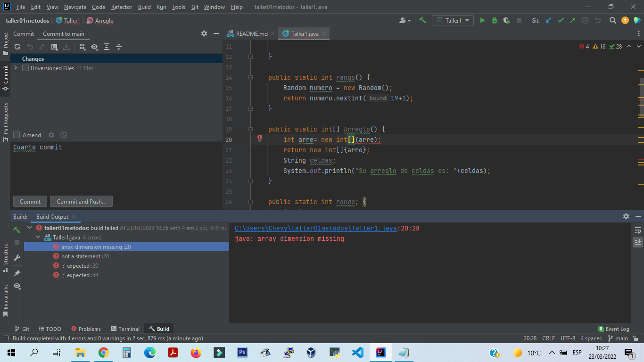This screenshot has width=644, height=362.
Task: Open the Refactor menu
Action: pos(122,7)
